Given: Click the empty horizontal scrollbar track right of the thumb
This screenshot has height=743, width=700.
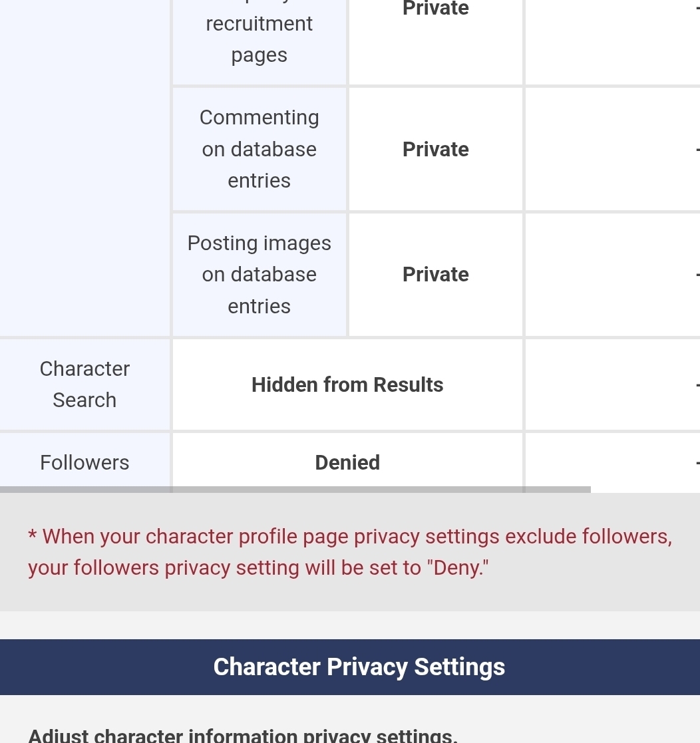Looking at the screenshot, I should tap(644, 490).
